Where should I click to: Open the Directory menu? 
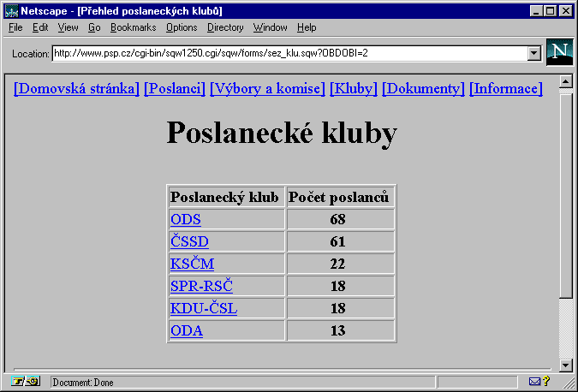pyautogui.click(x=225, y=27)
